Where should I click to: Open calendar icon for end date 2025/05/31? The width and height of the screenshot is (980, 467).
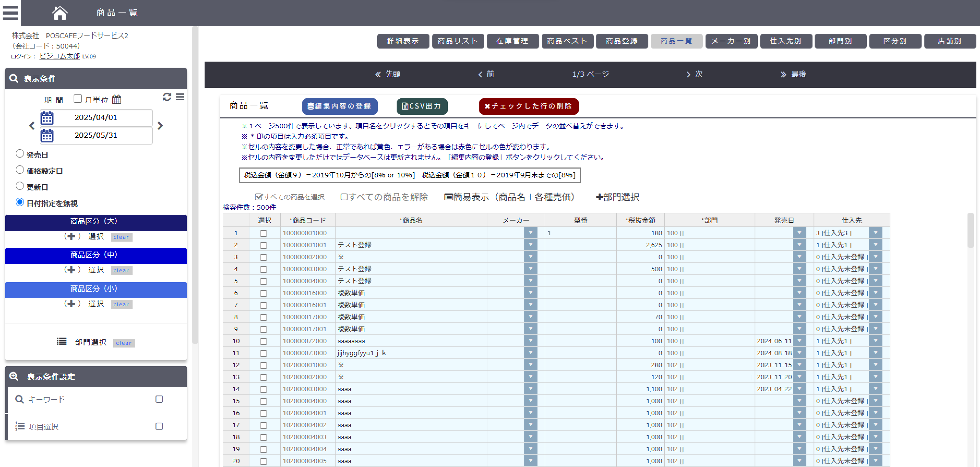[x=47, y=135]
